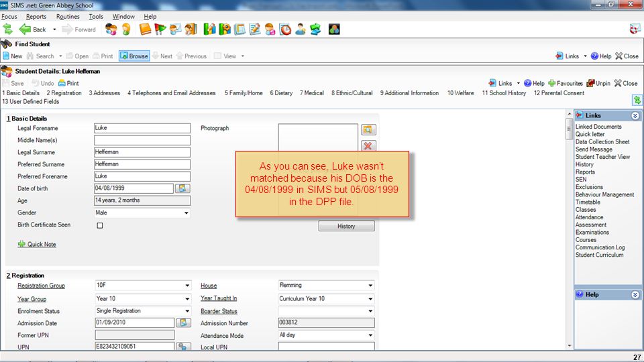Click the green Back arrow
Viewport: 644px width, 362px height.
tap(25, 29)
